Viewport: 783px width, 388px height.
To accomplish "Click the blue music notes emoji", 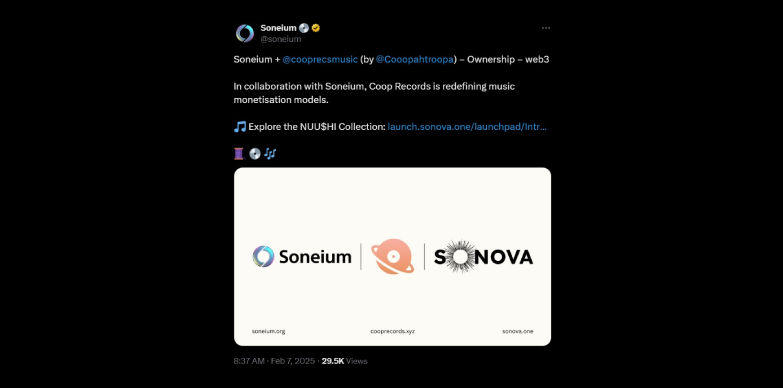I will [x=270, y=154].
